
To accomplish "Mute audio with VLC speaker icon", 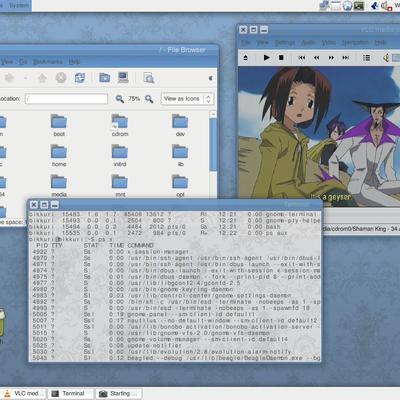I will [386, 58].
